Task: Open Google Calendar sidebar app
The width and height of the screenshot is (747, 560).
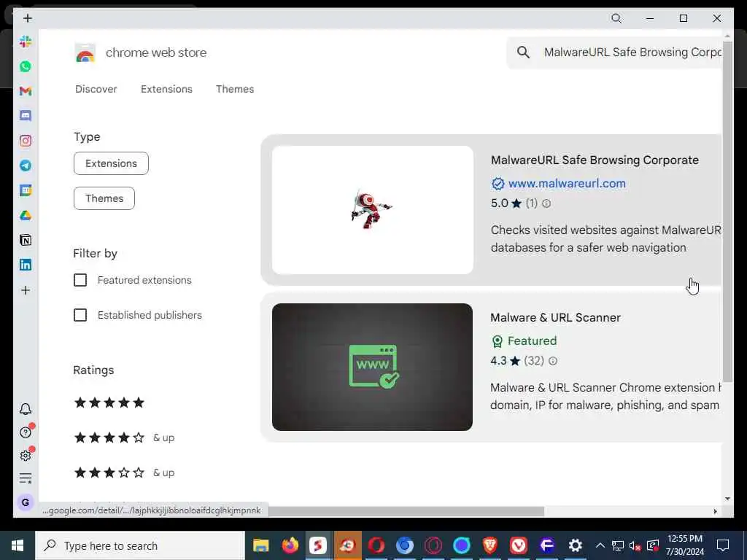Action: (26, 190)
